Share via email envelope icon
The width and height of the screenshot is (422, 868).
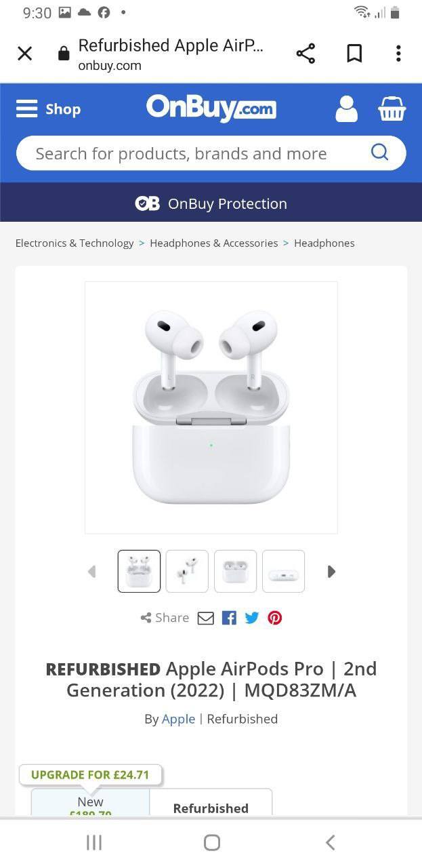click(206, 618)
